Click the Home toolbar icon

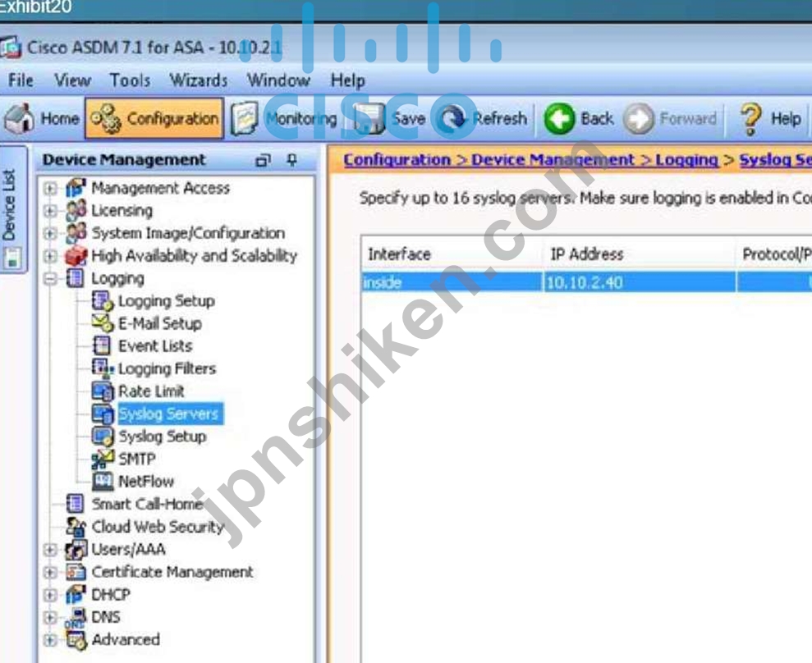(x=20, y=118)
